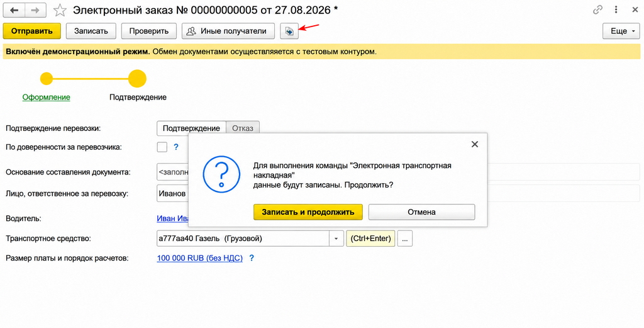Image resolution: width=644 pixels, height=328 pixels.
Task: Go back with the left arrow
Action: tap(14, 10)
